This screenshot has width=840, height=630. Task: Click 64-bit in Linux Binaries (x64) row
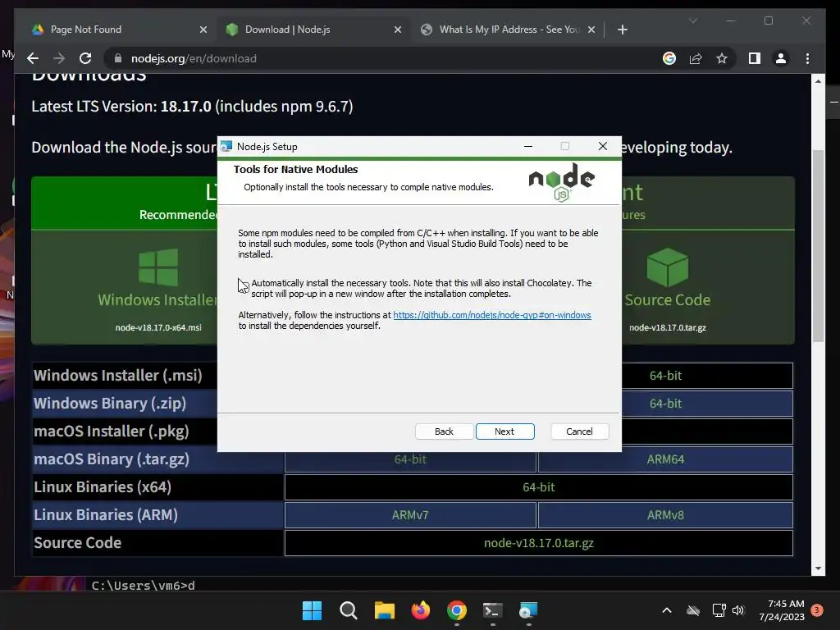(538, 487)
